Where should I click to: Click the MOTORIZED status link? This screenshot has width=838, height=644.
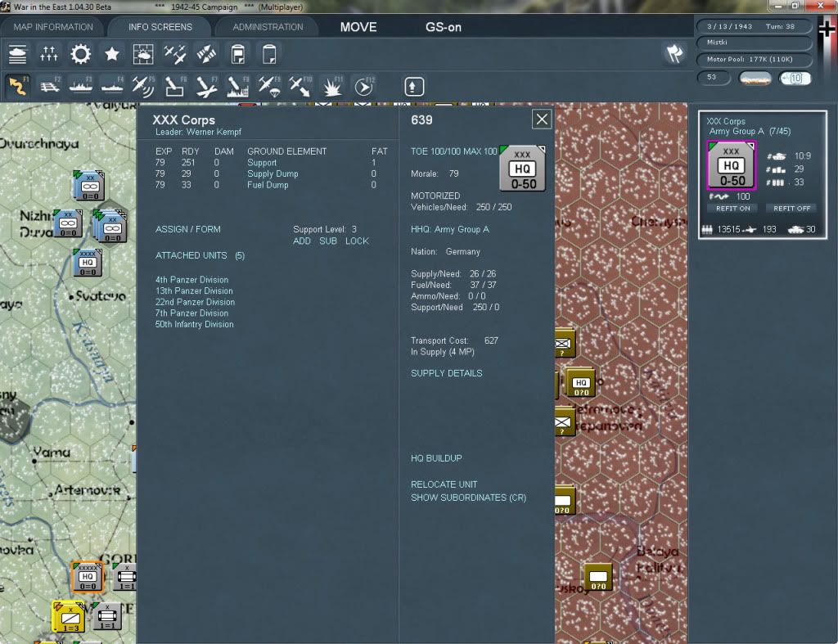pyautogui.click(x=435, y=196)
